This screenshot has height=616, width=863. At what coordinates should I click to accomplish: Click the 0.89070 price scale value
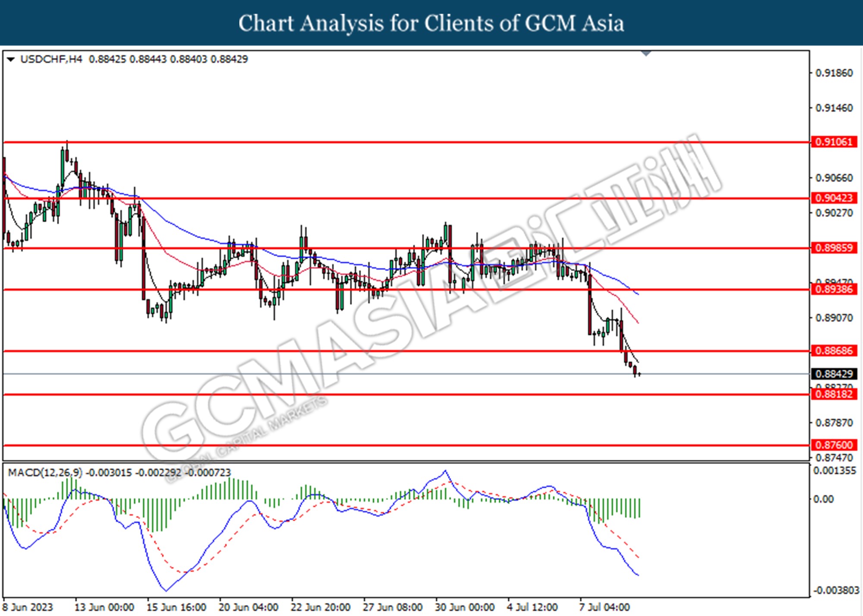834,318
